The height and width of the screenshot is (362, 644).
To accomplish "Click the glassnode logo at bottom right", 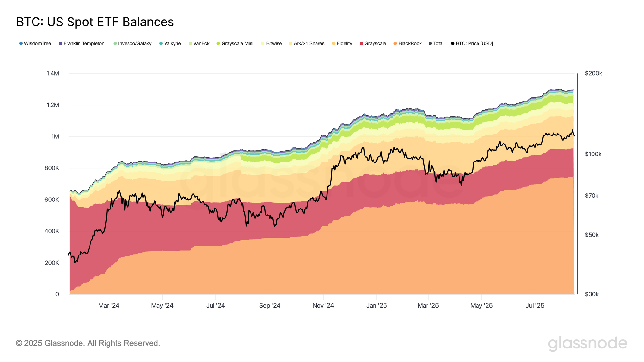I will point(588,343).
